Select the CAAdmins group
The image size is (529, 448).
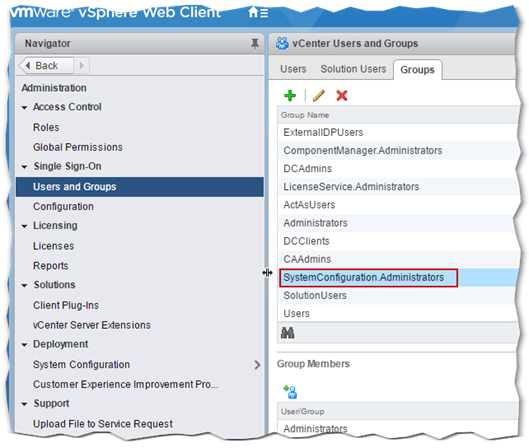coord(398,259)
